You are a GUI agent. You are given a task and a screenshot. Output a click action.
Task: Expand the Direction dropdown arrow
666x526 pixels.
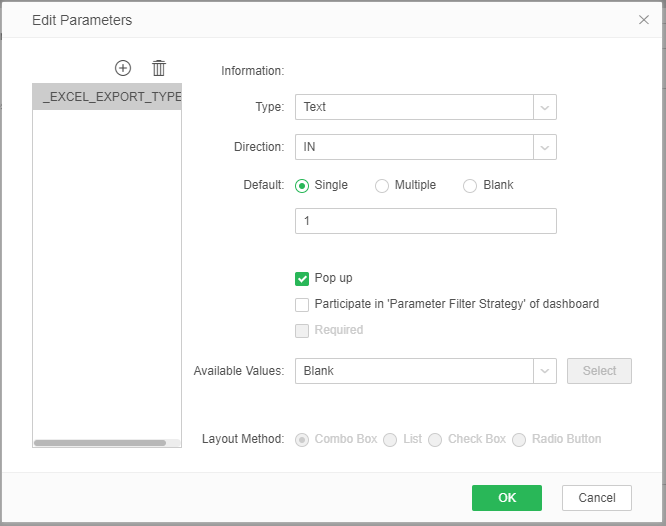click(x=545, y=147)
